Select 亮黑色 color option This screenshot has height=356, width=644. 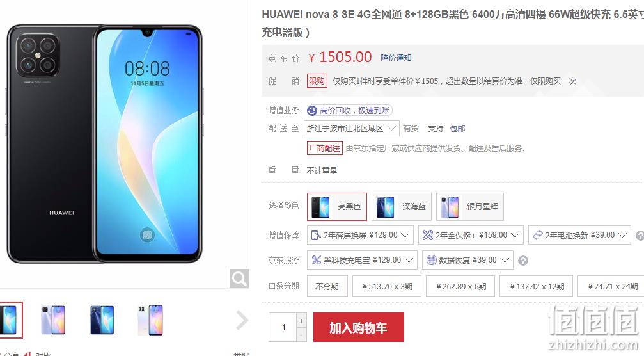click(337, 207)
